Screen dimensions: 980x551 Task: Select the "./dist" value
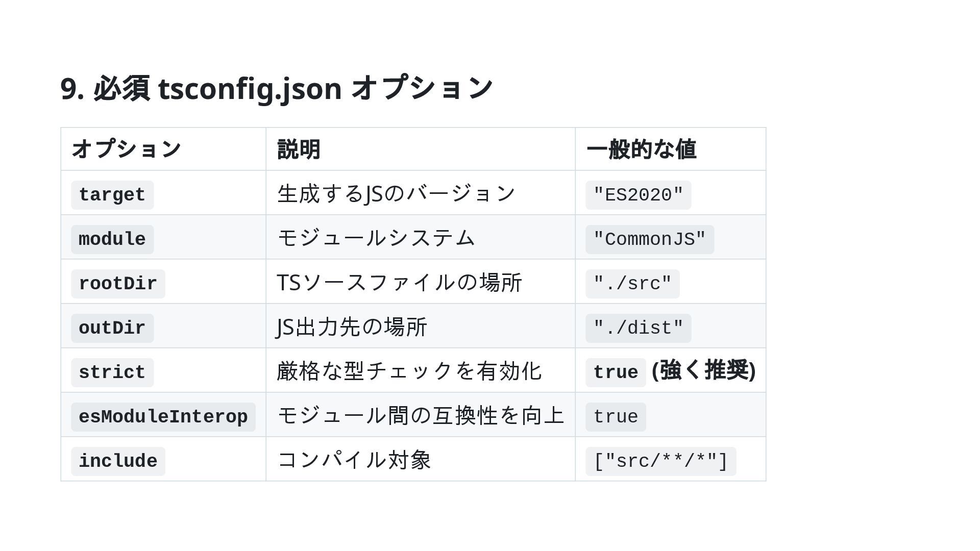[638, 328]
